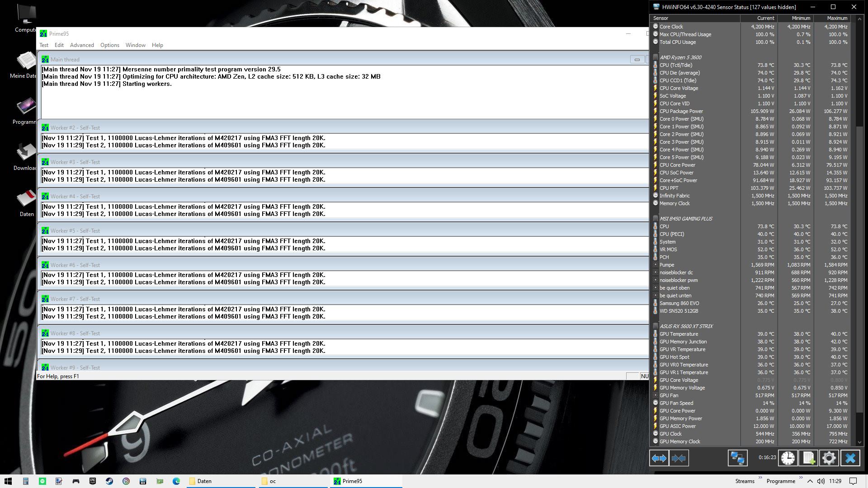The width and height of the screenshot is (868, 488).
Task: Open the Options menu in Prime95
Action: pos(110,45)
